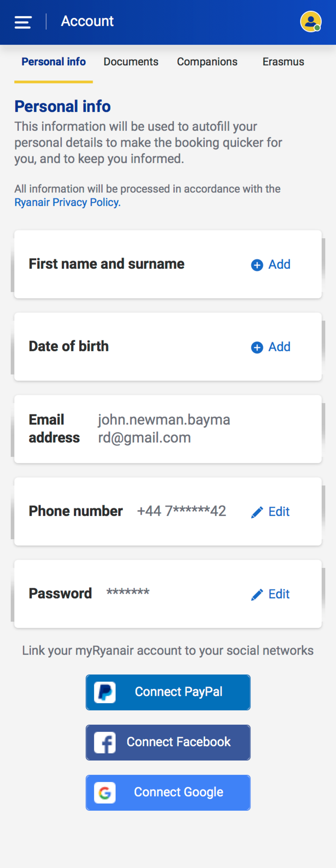This screenshot has height=868, width=336.
Task: Click the profile avatar icon
Action: [x=310, y=21]
